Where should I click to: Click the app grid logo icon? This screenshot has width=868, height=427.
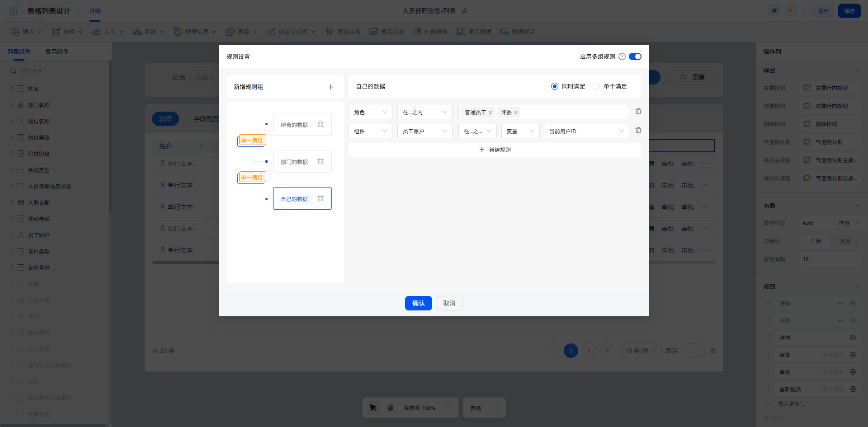point(14,10)
